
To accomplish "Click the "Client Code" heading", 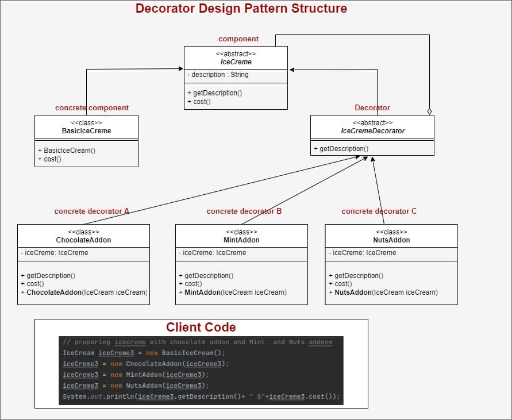I will [x=201, y=327].
